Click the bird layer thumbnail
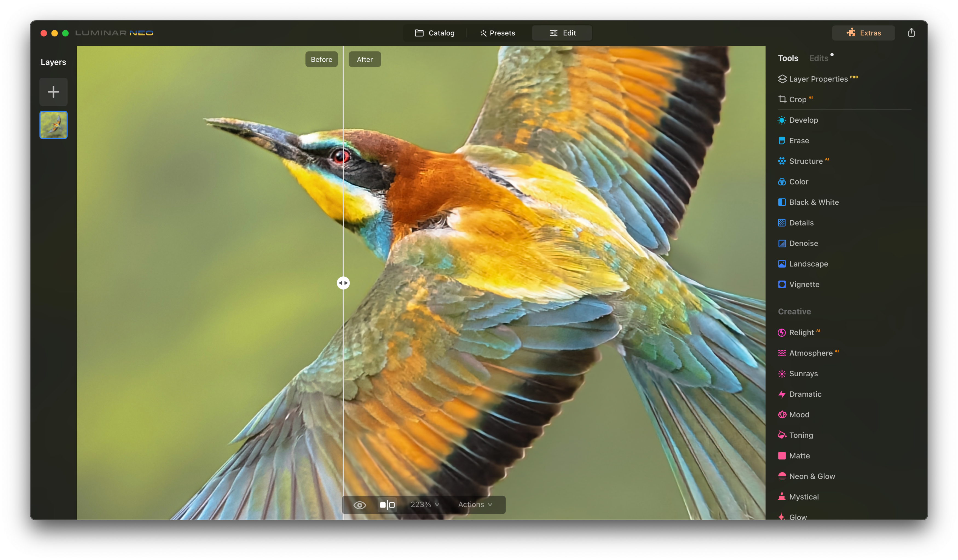 (x=53, y=125)
